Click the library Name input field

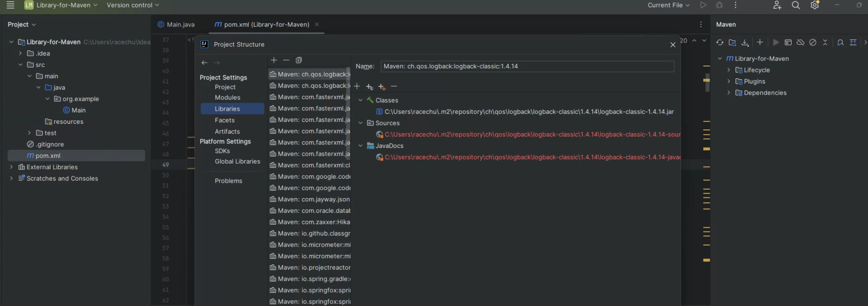point(527,66)
